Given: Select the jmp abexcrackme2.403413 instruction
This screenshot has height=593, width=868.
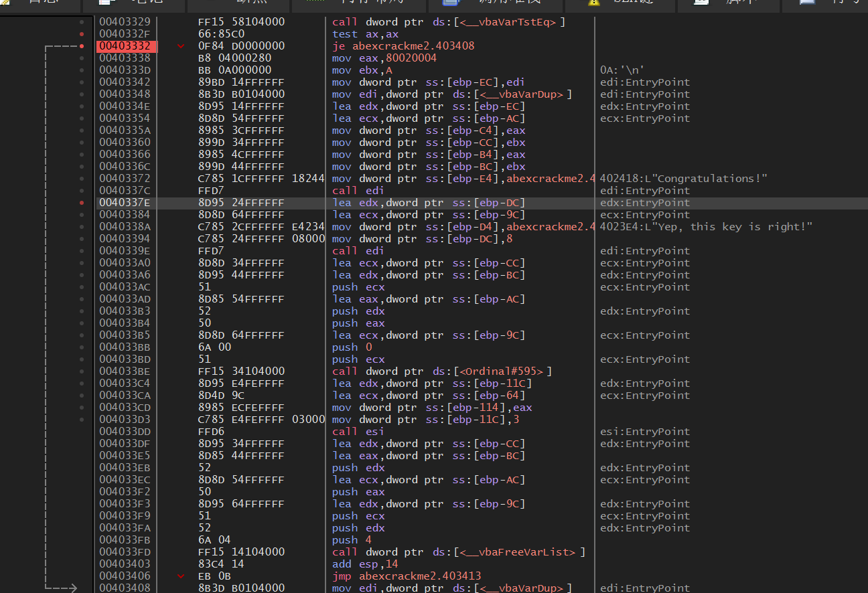Looking at the screenshot, I should coord(407,576).
